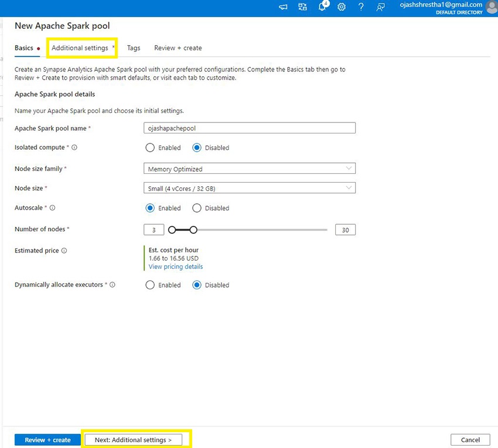Screen dimensions: 498x448
Task: Click the info icon next to Autoscale
Action: point(52,208)
